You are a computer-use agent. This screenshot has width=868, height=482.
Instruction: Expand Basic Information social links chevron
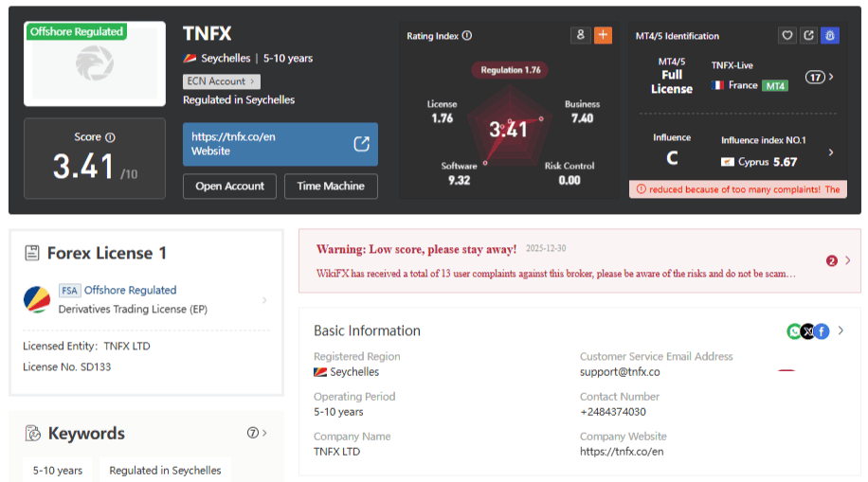(x=841, y=330)
